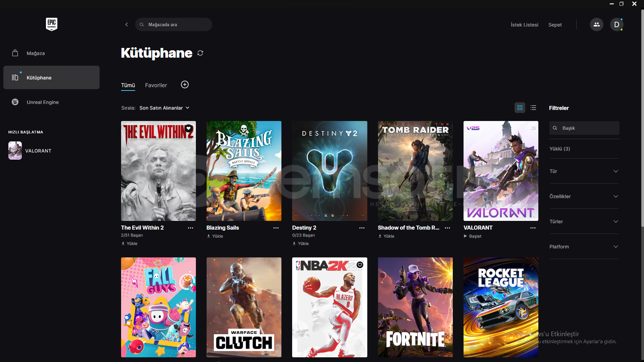Select list view layout
Screen dimensions: 644x362
(533, 108)
